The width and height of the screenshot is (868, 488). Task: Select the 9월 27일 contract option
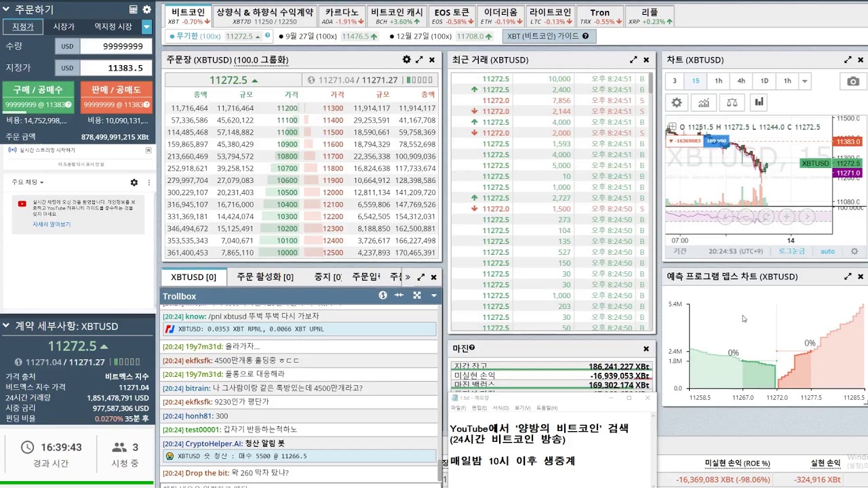point(329,36)
